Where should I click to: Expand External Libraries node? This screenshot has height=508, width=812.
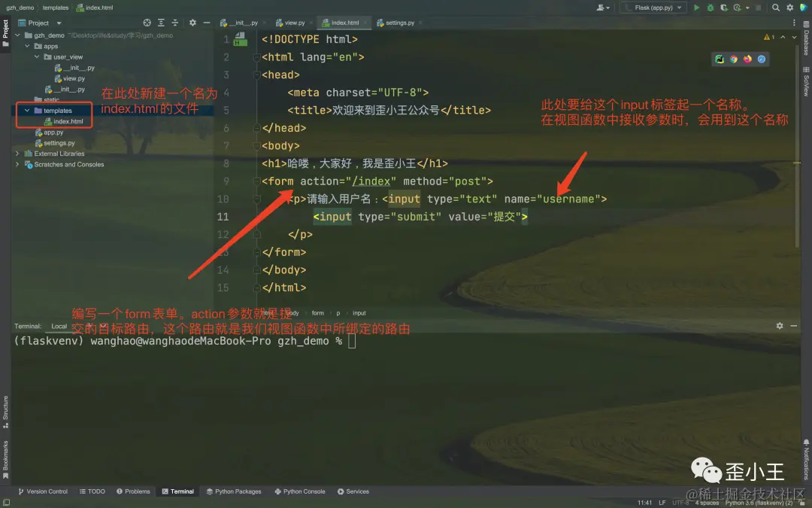pyautogui.click(x=17, y=154)
